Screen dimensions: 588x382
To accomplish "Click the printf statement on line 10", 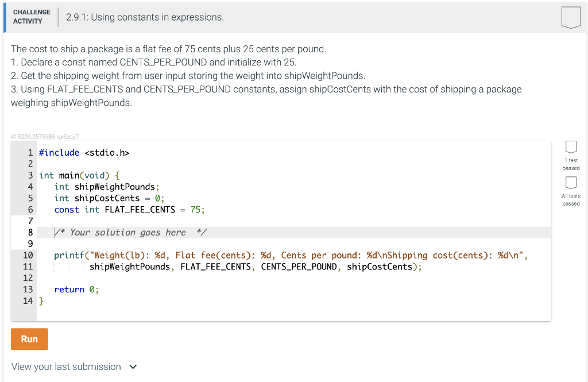I will click(x=291, y=255).
